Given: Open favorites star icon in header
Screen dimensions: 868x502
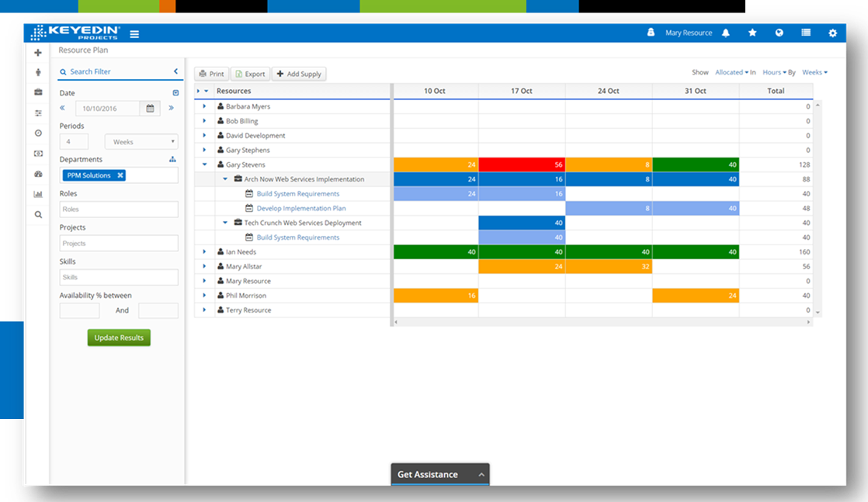Looking at the screenshot, I should tap(752, 33).
